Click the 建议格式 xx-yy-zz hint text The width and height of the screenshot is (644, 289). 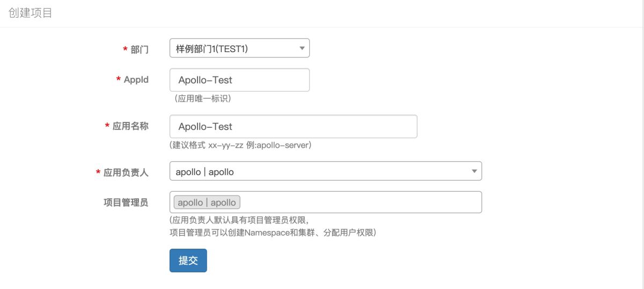[x=240, y=146]
